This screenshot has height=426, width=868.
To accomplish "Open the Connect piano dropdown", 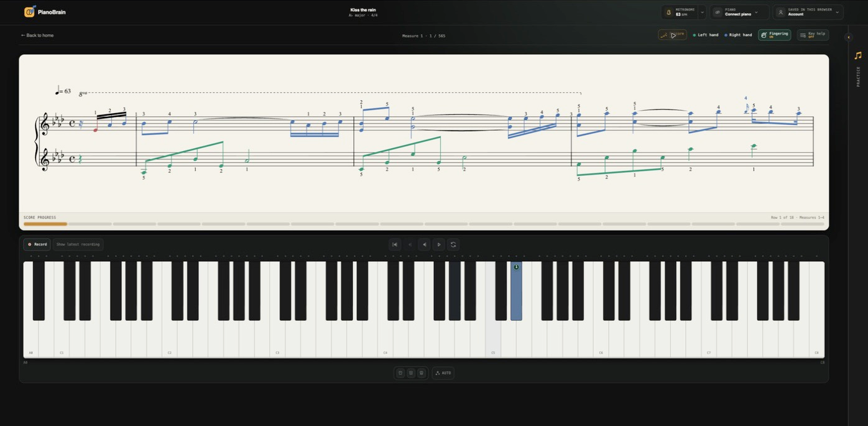I will point(756,12).
